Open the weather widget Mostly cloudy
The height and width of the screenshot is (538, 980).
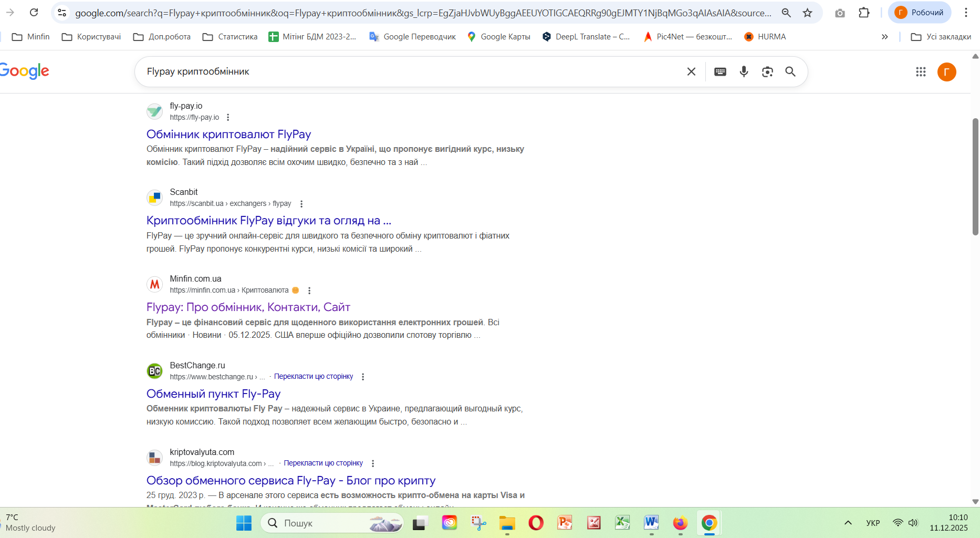point(29,523)
